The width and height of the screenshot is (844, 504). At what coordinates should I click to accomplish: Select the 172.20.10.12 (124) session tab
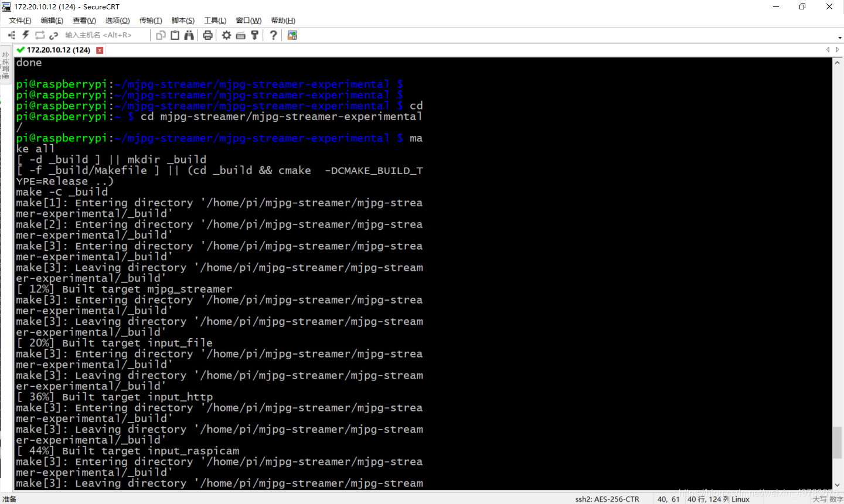58,50
